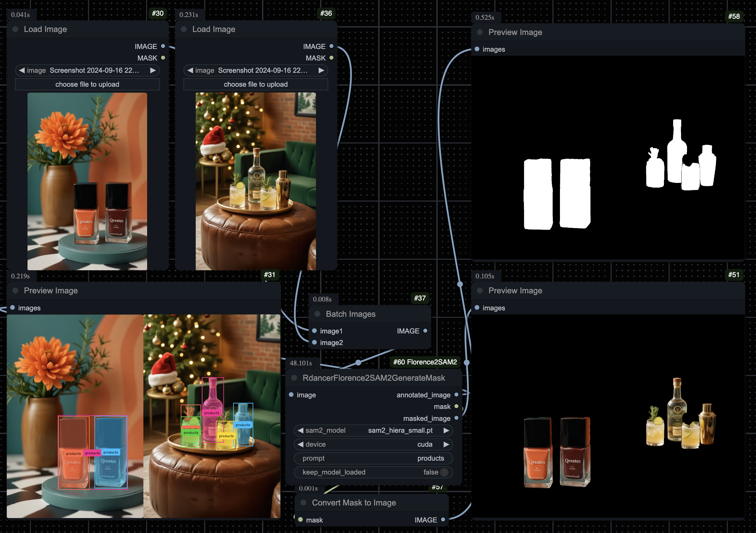This screenshot has height=533, width=756.
Task: Switch to previous device option
Action: coord(300,444)
